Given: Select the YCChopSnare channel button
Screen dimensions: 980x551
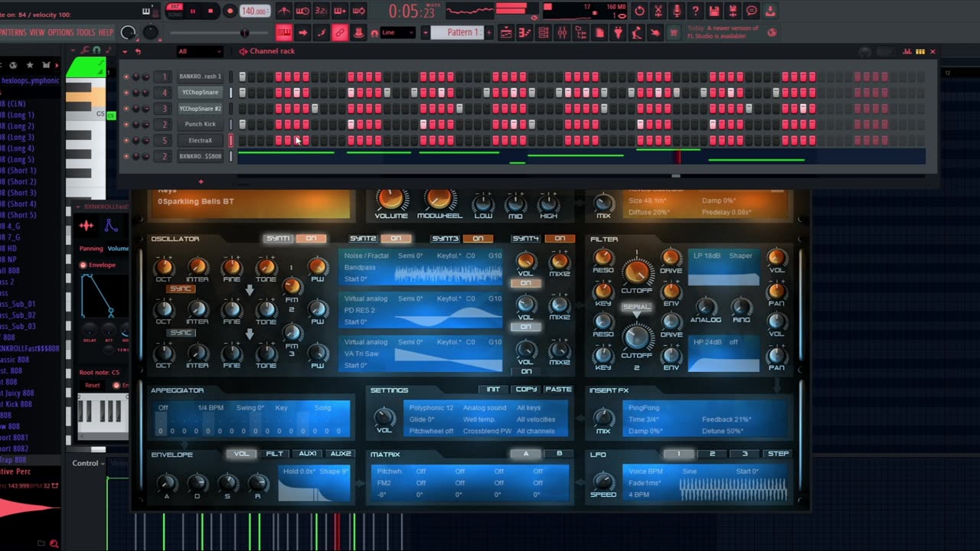Looking at the screenshot, I should point(200,92).
